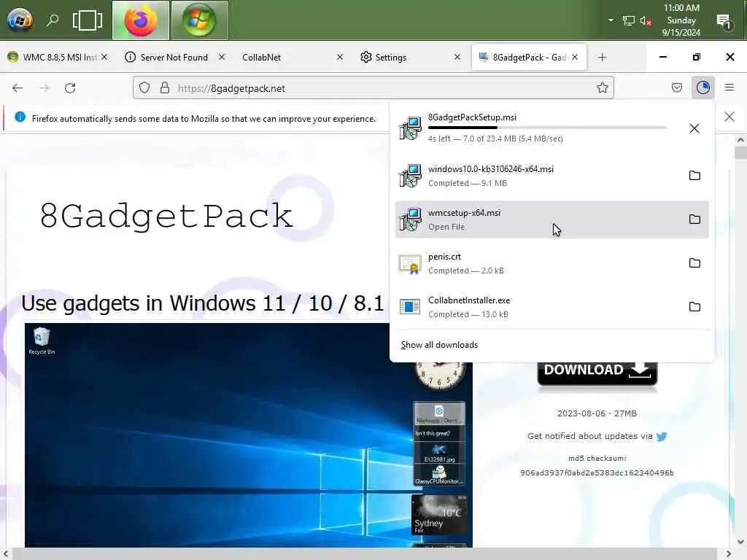This screenshot has height=560, width=747.
Task: Open the notification center icon
Action: 724,21
